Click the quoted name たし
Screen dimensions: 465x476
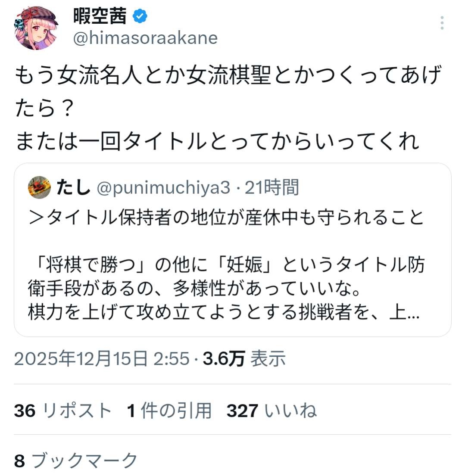click(73, 187)
